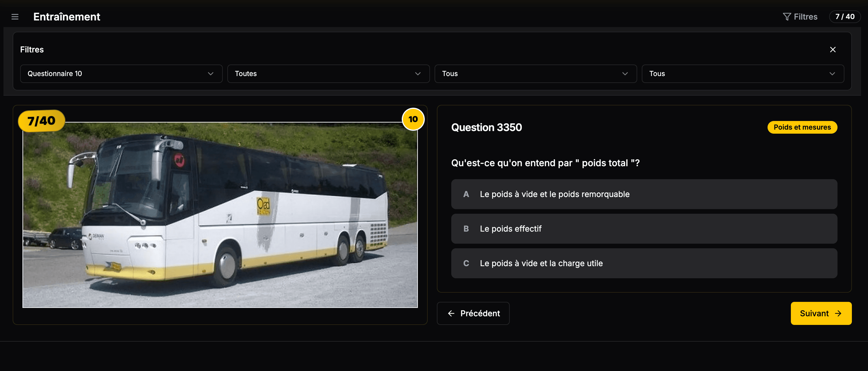The width and height of the screenshot is (868, 371).
Task: Select answer B Le poids effectif
Action: pos(644,229)
